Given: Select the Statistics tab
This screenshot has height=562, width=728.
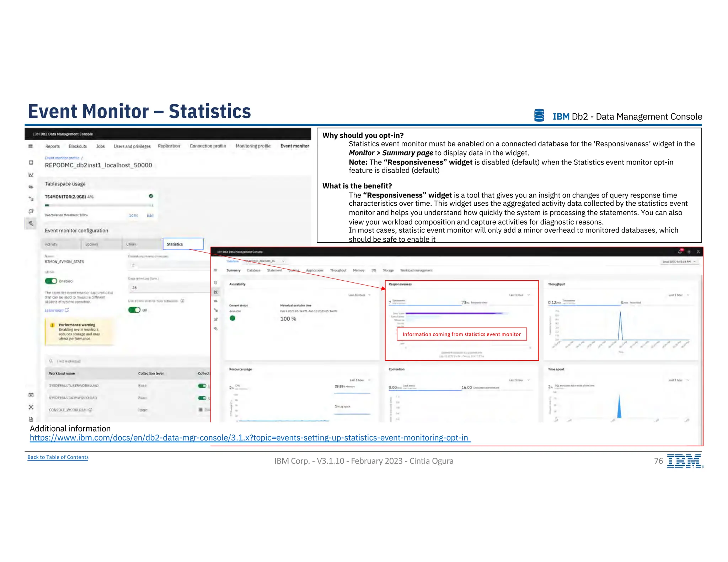Looking at the screenshot, I should click(183, 244).
